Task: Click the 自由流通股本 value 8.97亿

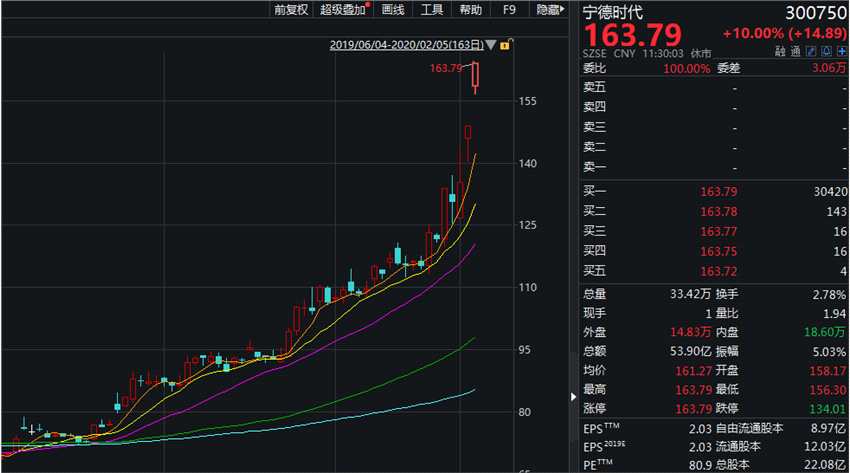Action: 829,429
